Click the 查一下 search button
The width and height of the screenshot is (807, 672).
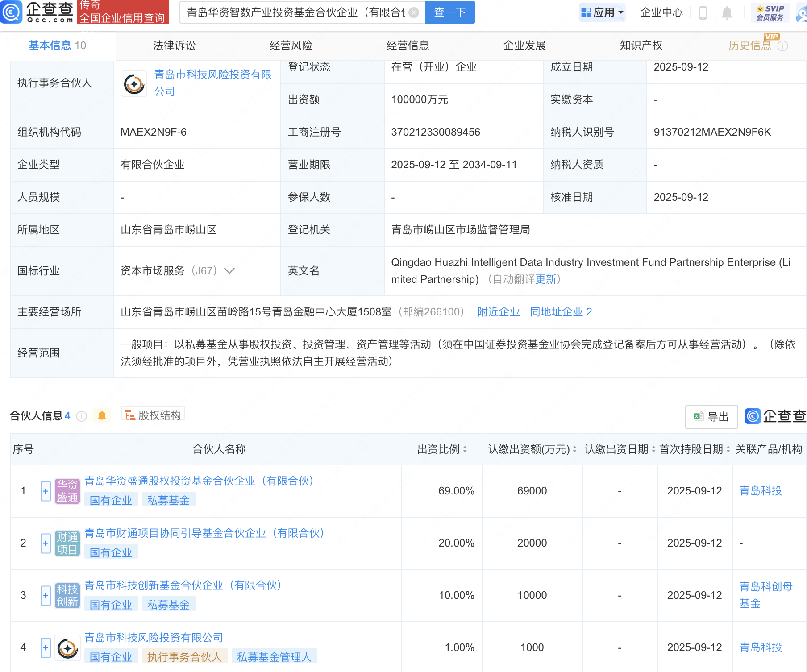(449, 12)
